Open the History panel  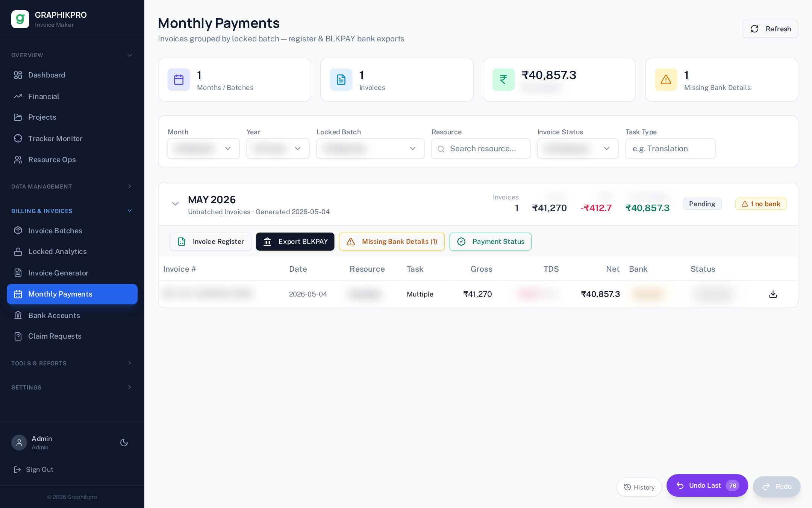tap(639, 487)
